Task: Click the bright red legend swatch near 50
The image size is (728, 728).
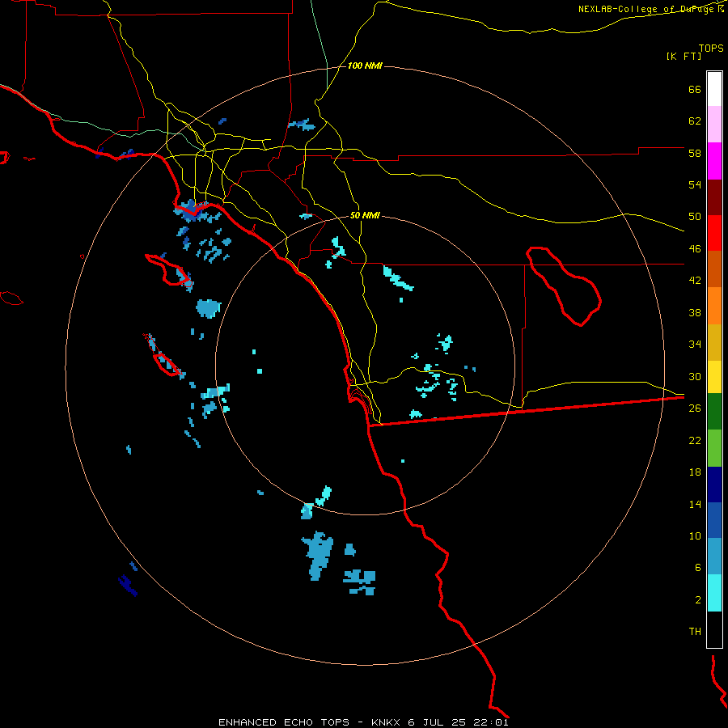Action: (714, 233)
